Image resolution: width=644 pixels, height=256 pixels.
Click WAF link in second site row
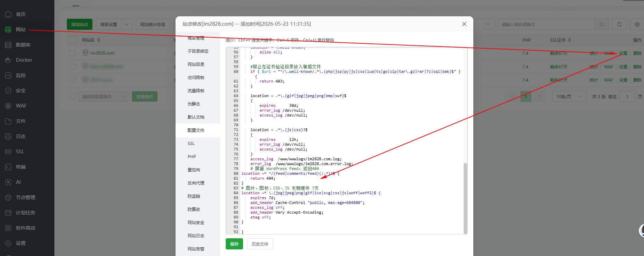click(x=608, y=67)
